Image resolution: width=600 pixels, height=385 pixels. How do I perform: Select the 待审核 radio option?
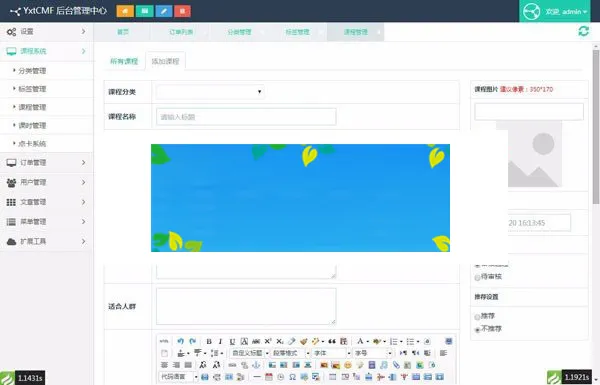click(x=477, y=277)
